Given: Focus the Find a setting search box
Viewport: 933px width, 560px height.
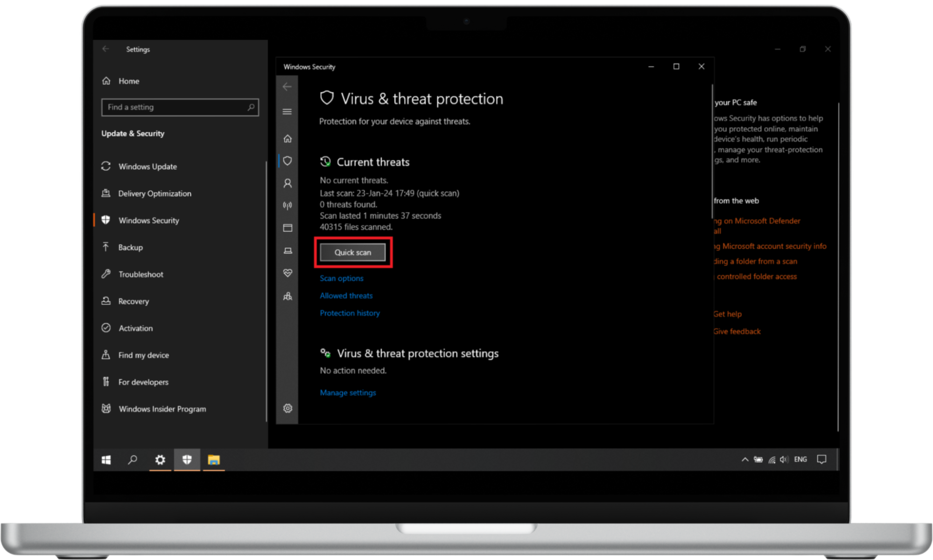Looking at the screenshot, I should [x=180, y=107].
